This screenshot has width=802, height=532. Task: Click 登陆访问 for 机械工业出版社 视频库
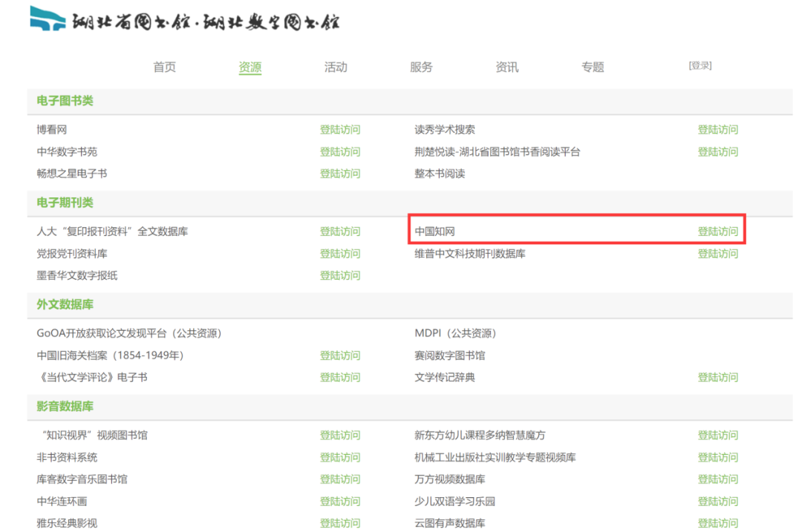[718, 457]
